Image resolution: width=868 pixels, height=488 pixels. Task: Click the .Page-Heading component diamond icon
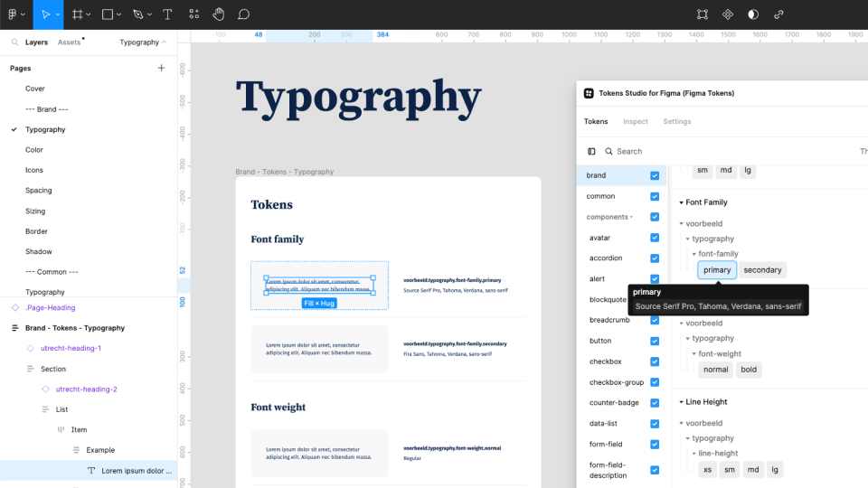(x=15, y=307)
